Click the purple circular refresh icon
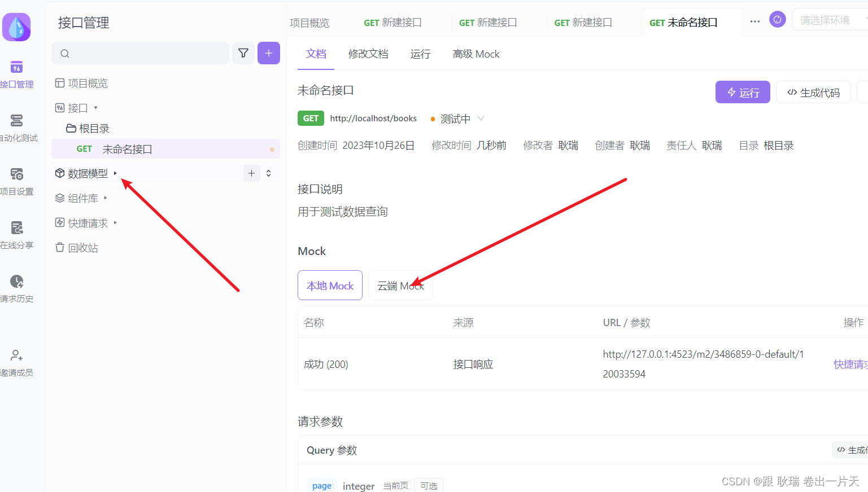 click(778, 20)
